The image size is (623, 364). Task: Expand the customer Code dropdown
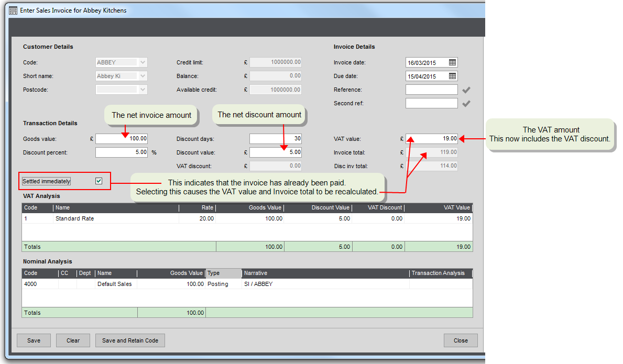[143, 62]
